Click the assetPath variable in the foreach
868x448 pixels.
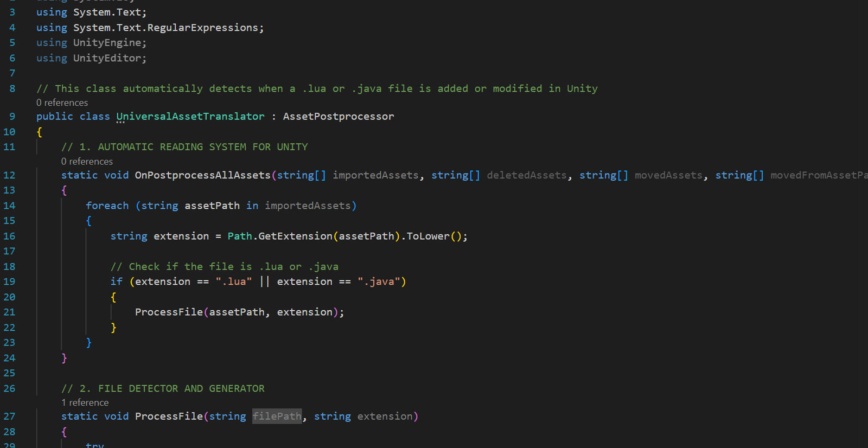coord(212,206)
